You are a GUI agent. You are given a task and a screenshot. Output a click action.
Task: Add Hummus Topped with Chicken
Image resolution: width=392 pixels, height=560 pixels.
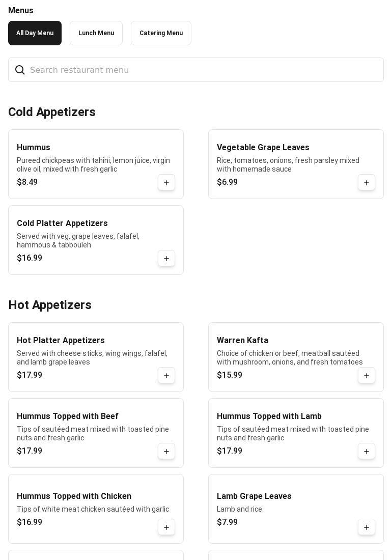click(x=166, y=527)
